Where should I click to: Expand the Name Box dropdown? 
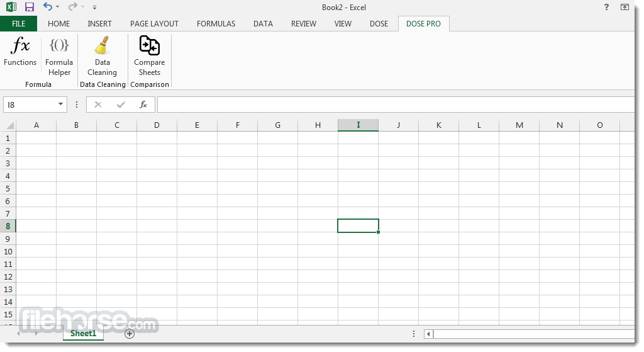click(60, 105)
